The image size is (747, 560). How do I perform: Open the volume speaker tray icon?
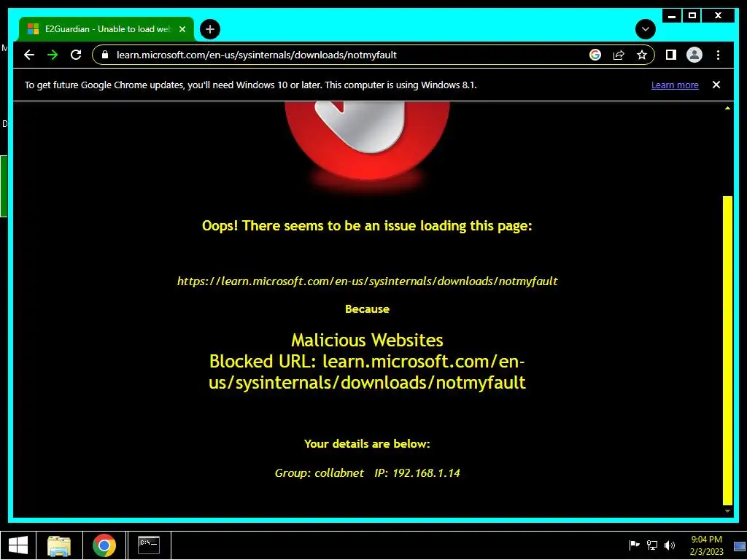[670, 545]
